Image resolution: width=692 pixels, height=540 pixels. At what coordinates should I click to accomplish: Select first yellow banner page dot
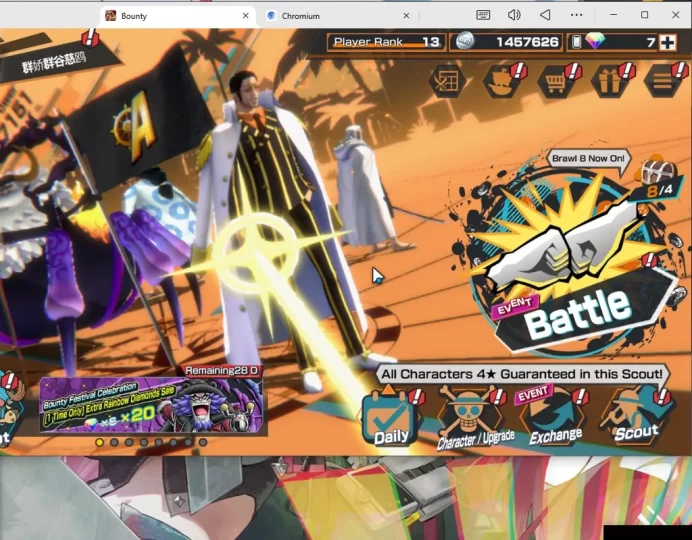click(x=100, y=442)
